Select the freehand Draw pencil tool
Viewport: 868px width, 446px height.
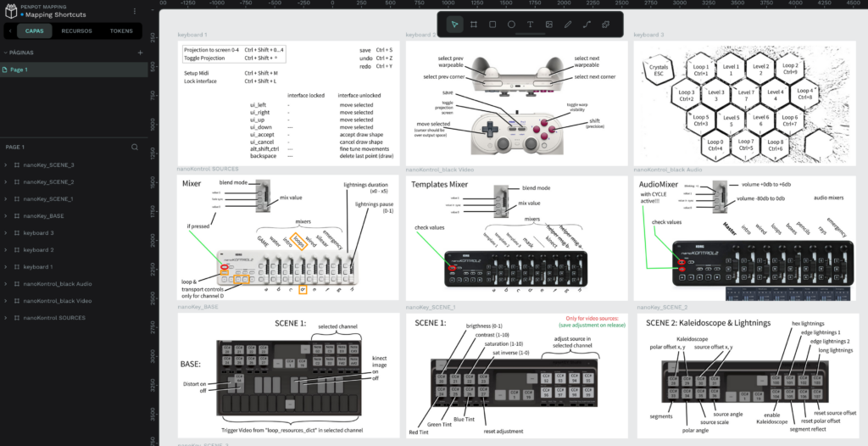(x=568, y=25)
